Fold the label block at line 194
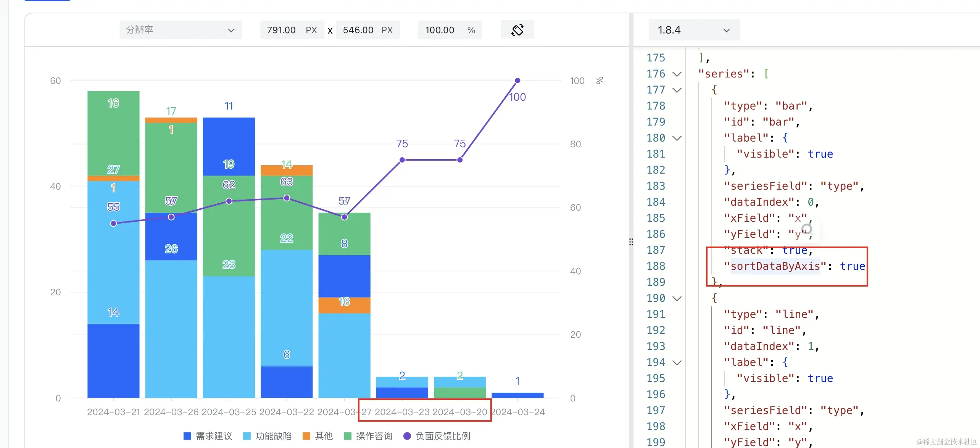Screen dimensions: 980x448 (677, 363)
